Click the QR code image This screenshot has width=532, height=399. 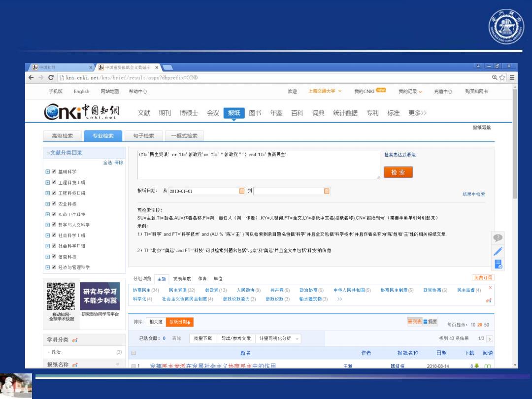(61, 296)
